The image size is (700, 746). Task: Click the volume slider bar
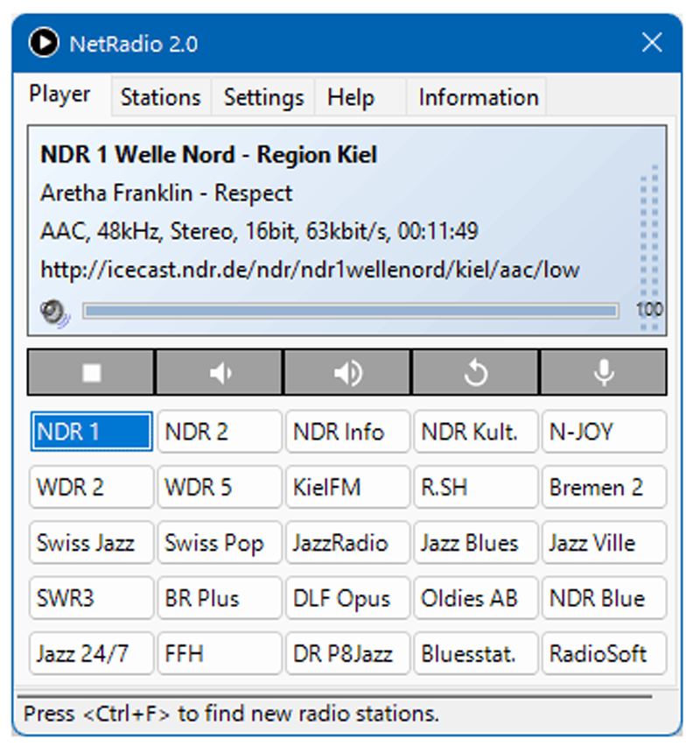(x=351, y=311)
